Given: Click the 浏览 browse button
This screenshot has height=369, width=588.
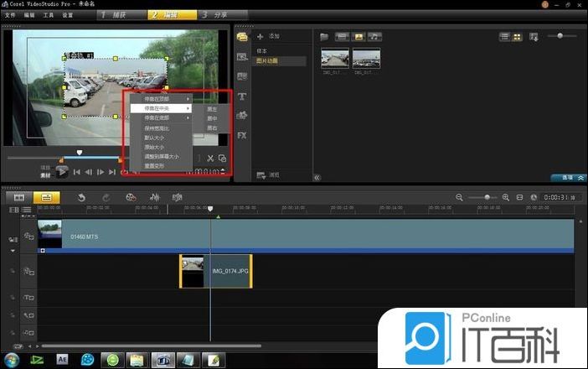Looking at the screenshot, I should click(x=269, y=174).
